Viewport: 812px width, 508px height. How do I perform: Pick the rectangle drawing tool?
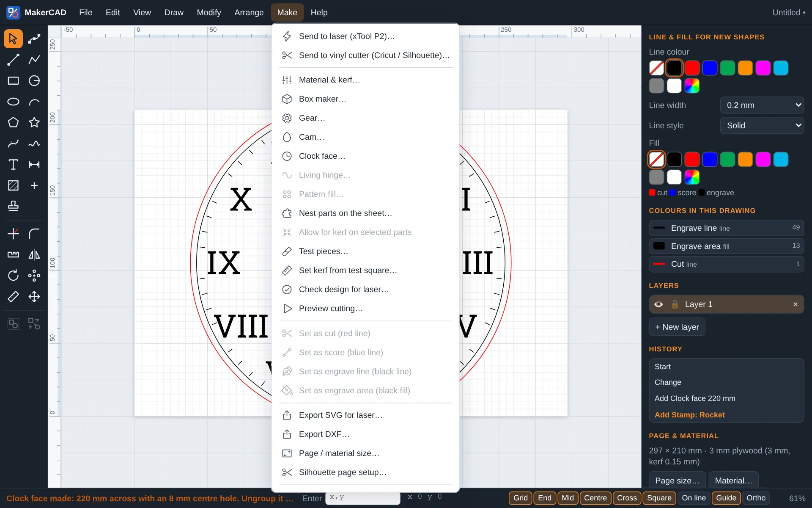tap(13, 81)
